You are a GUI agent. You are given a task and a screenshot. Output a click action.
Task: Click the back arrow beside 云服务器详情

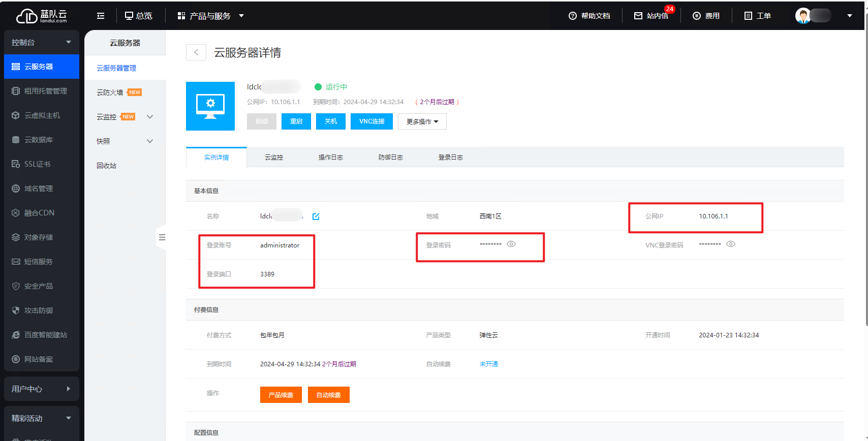196,52
